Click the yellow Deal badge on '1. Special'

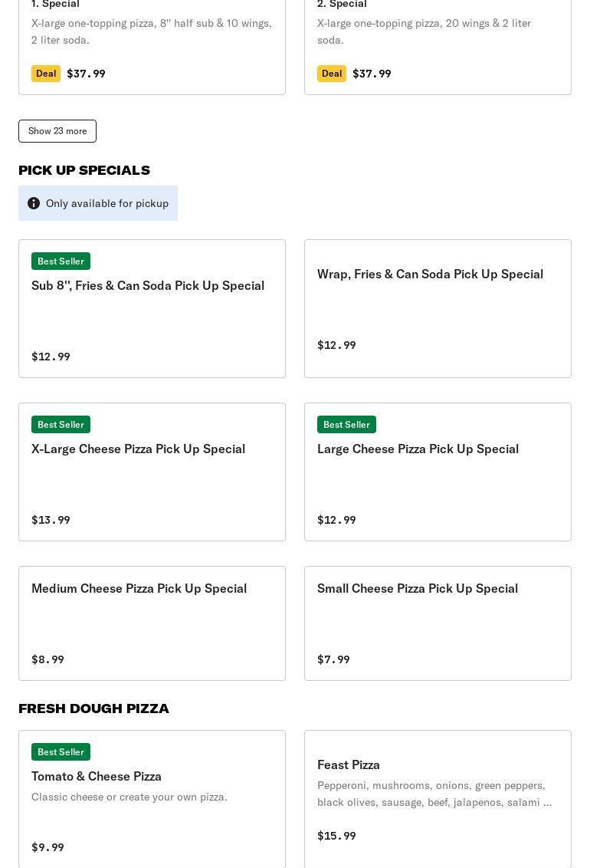pos(46,74)
